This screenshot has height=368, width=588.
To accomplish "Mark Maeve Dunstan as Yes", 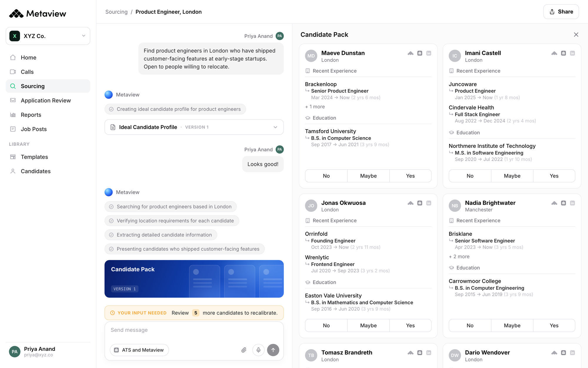I will pos(410,176).
